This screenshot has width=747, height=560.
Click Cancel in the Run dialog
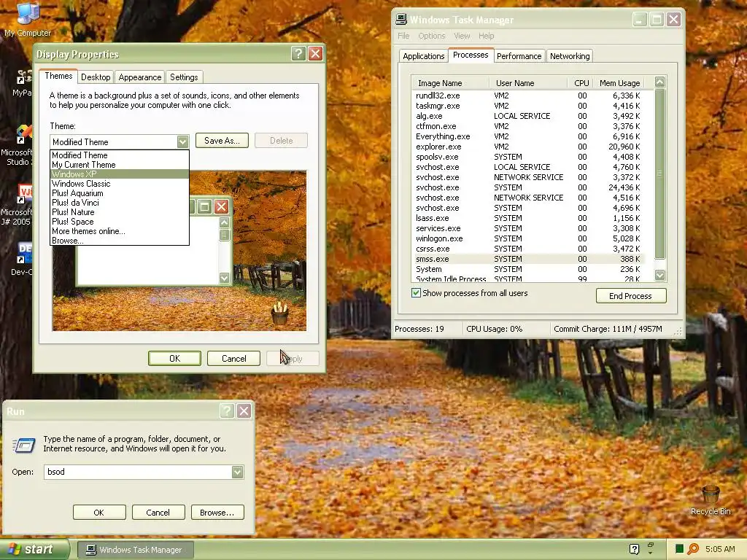click(x=158, y=513)
